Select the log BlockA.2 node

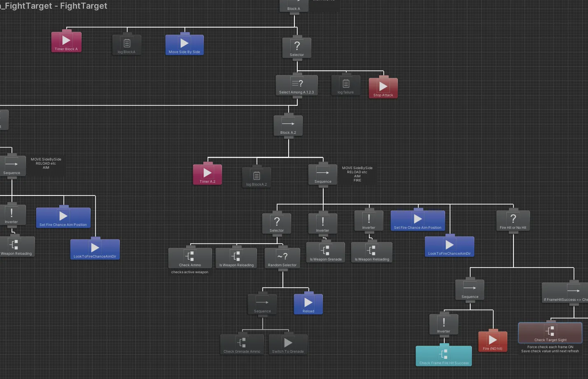click(257, 177)
